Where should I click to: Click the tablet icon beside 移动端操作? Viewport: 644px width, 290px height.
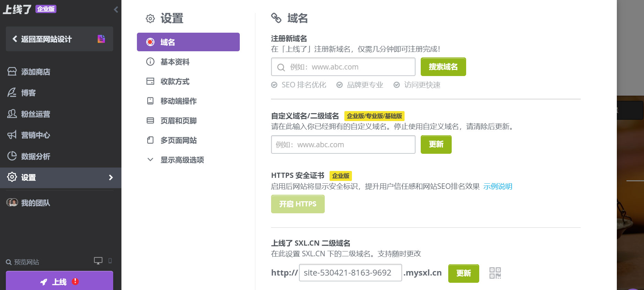[x=150, y=101]
